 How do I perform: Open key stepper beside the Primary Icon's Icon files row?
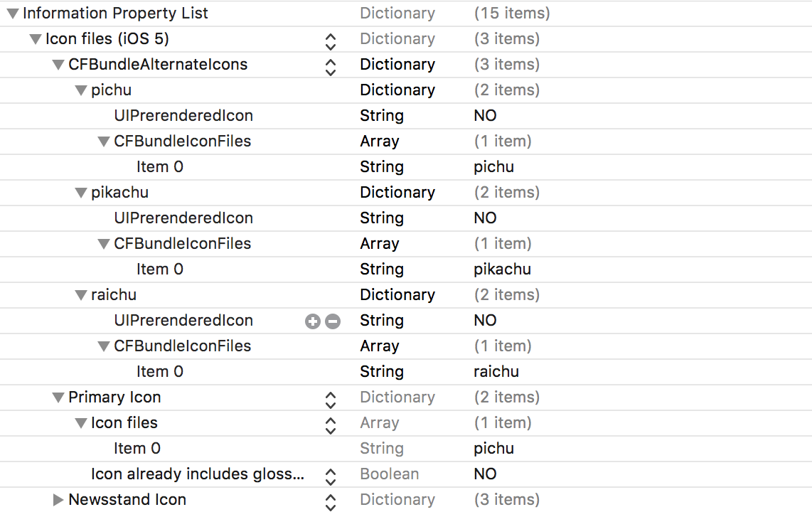click(330, 425)
